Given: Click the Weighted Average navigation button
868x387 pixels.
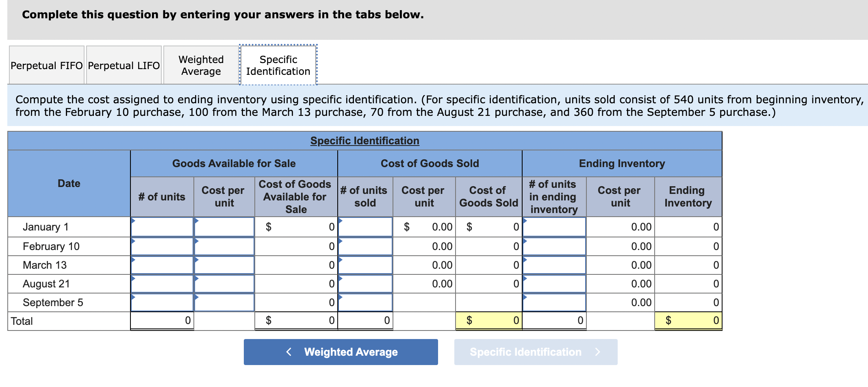Looking at the screenshot, I should (x=341, y=352).
